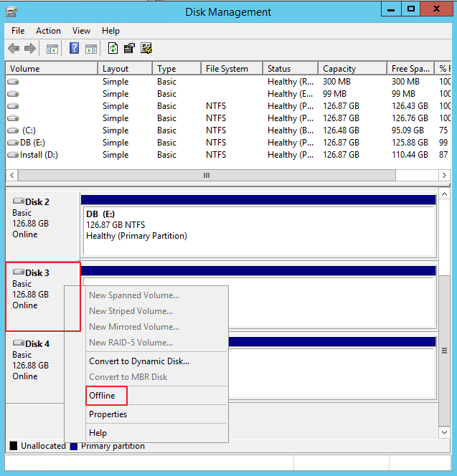
Task: Sort by the Capacity column header
Action: click(353, 69)
